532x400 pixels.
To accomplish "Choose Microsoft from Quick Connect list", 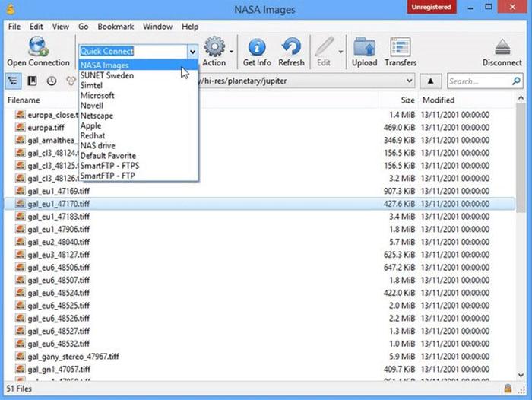I will [x=138, y=95].
